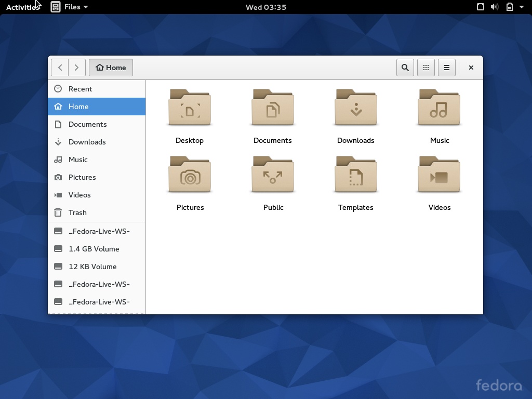This screenshot has width=532, height=399.
Task: Open the Videos folder icon
Action: click(439, 175)
